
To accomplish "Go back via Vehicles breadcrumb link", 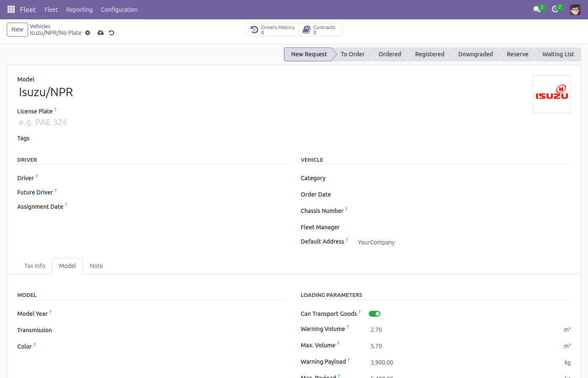I will tap(40, 26).
